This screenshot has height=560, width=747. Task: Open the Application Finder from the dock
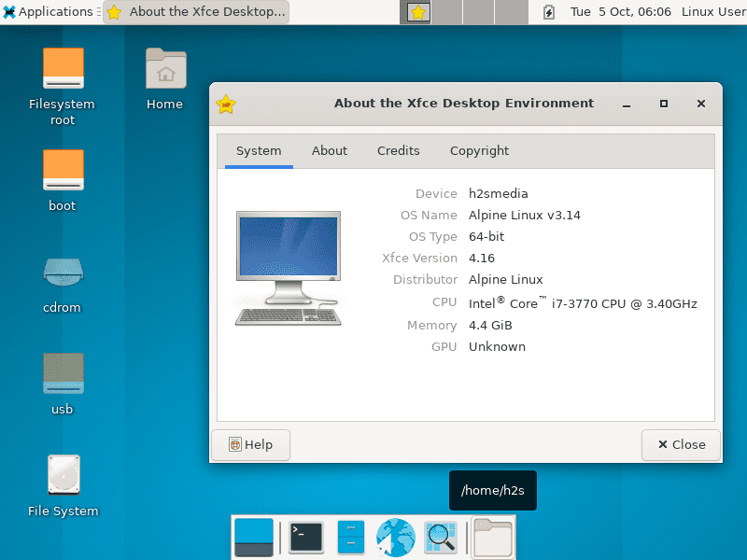point(440,538)
